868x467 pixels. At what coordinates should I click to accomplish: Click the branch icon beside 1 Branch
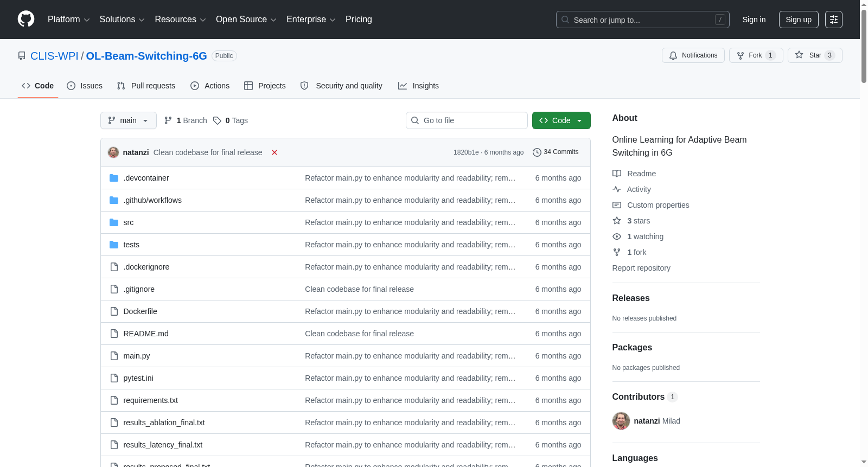(x=168, y=120)
